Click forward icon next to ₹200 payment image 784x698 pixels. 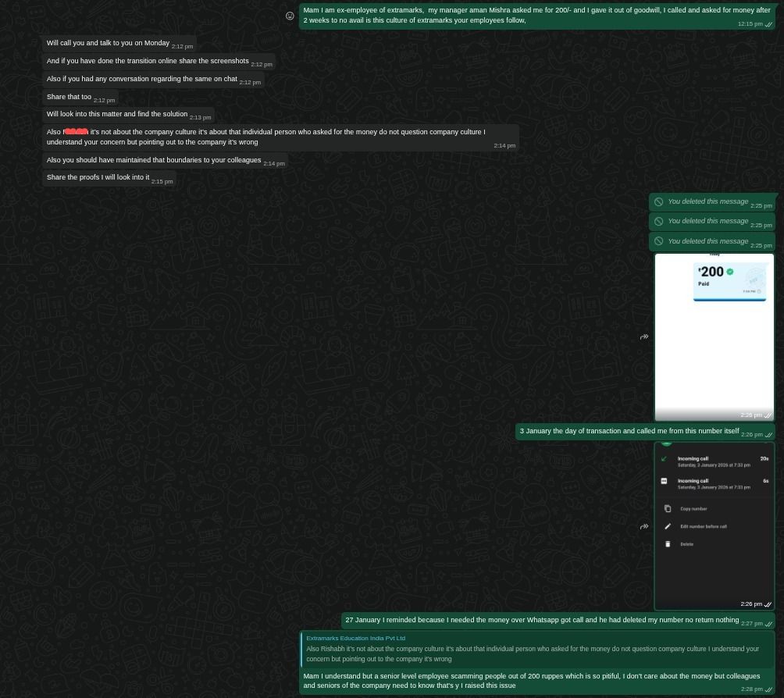[x=644, y=337]
